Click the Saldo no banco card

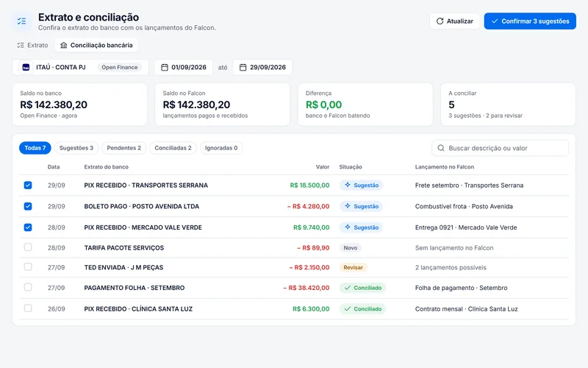pos(80,105)
